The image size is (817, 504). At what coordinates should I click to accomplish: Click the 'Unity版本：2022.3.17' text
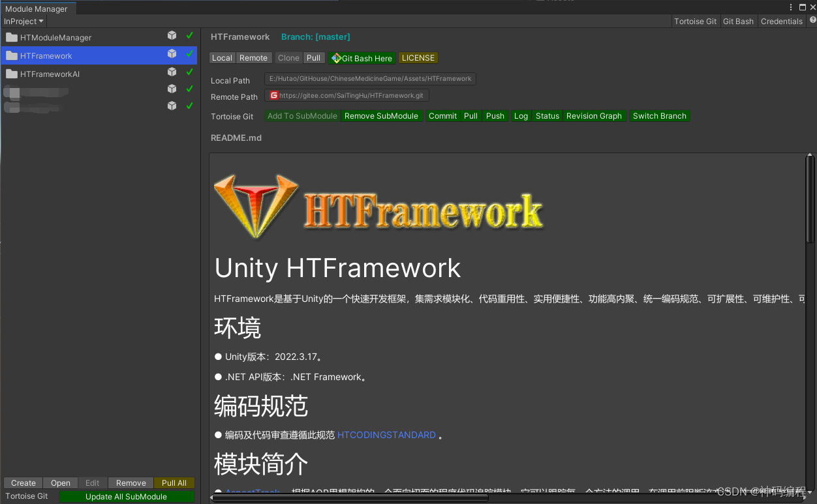pos(273,357)
